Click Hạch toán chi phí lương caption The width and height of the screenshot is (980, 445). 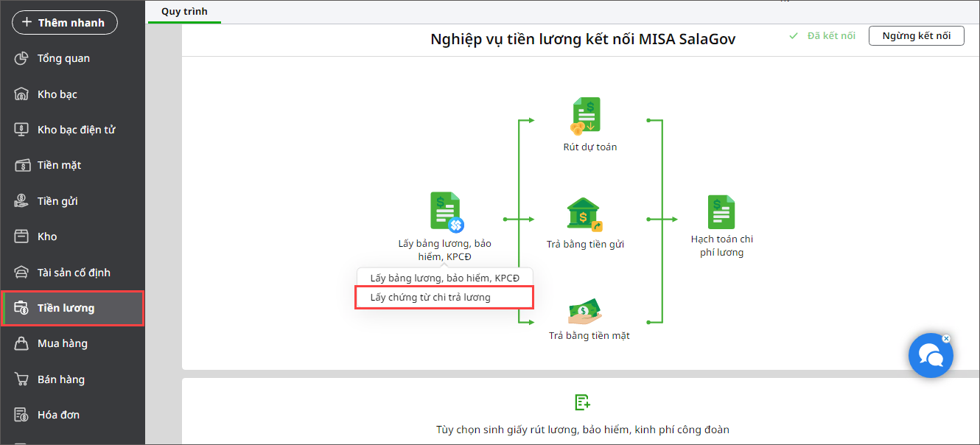pyautogui.click(x=722, y=246)
